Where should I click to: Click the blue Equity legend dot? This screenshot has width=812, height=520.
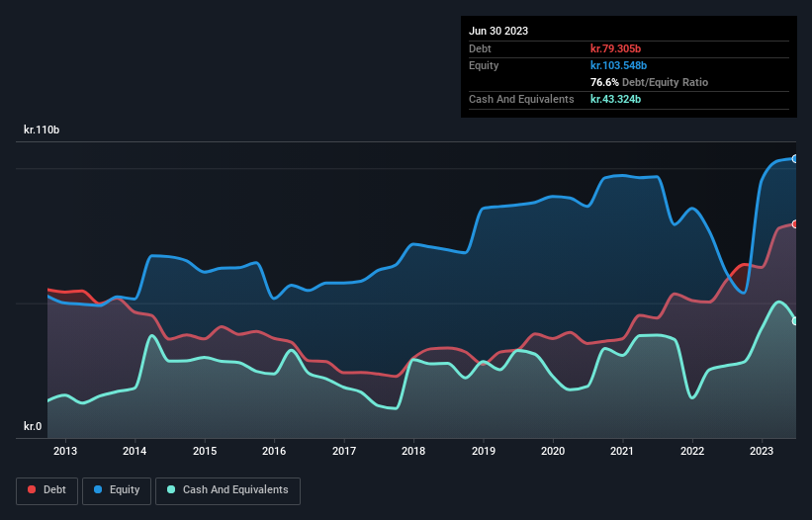(x=98, y=489)
